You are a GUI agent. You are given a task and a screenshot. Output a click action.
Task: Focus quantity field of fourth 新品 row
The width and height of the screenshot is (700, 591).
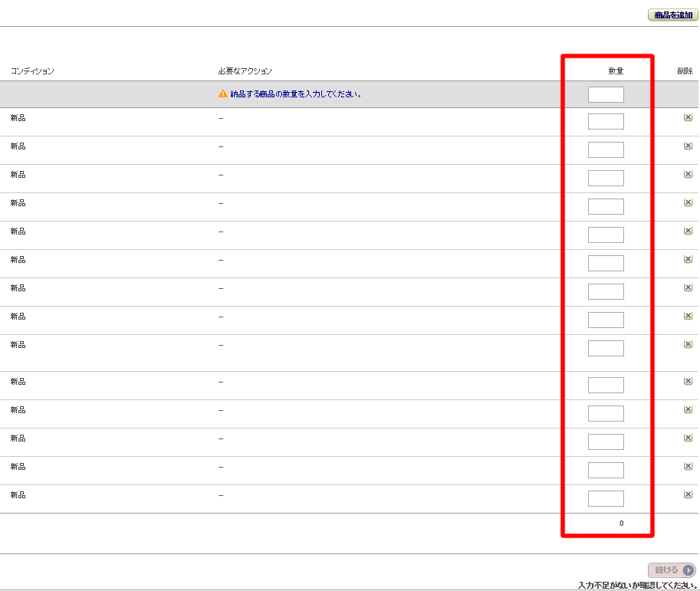[606, 207]
